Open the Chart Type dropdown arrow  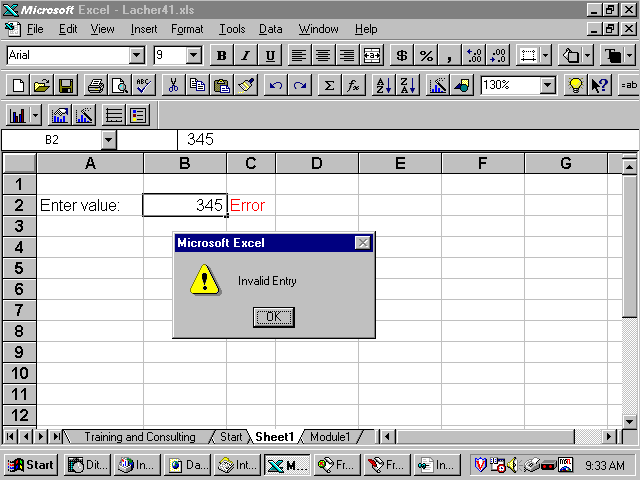[x=36, y=116]
